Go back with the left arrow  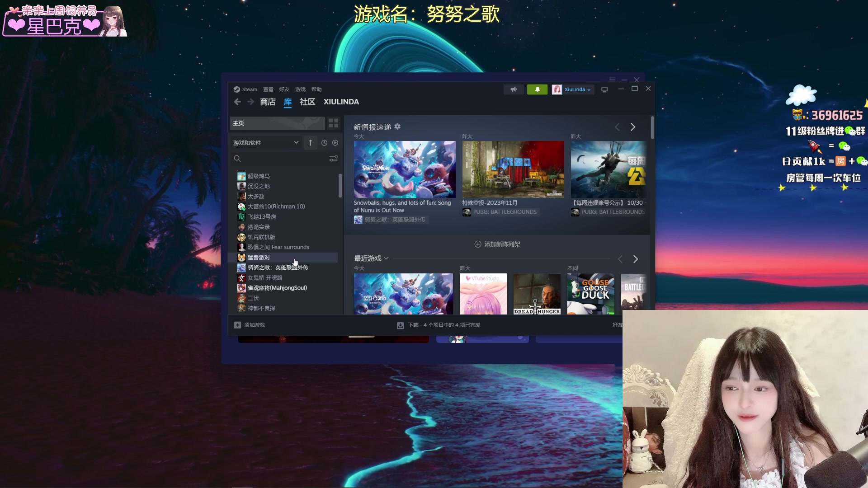pyautogui.click(x=237, y=102)
